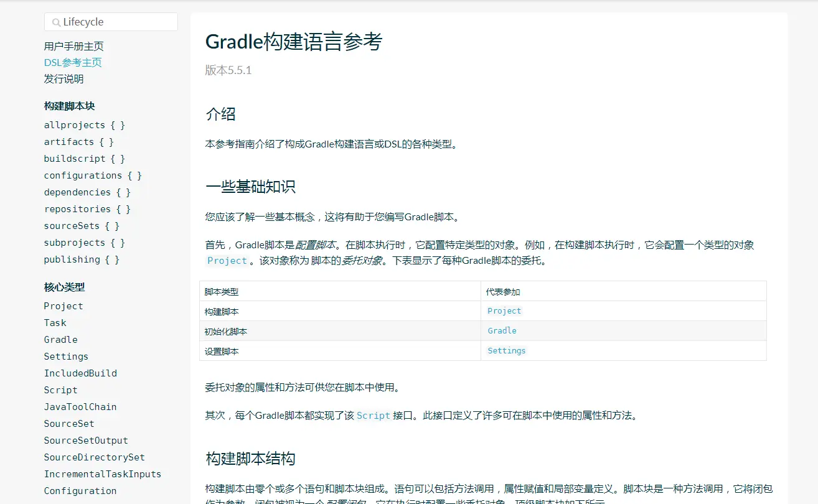
Task: Click the Project link in the 构建脚本 table row
Action: (x=504, y=311)
